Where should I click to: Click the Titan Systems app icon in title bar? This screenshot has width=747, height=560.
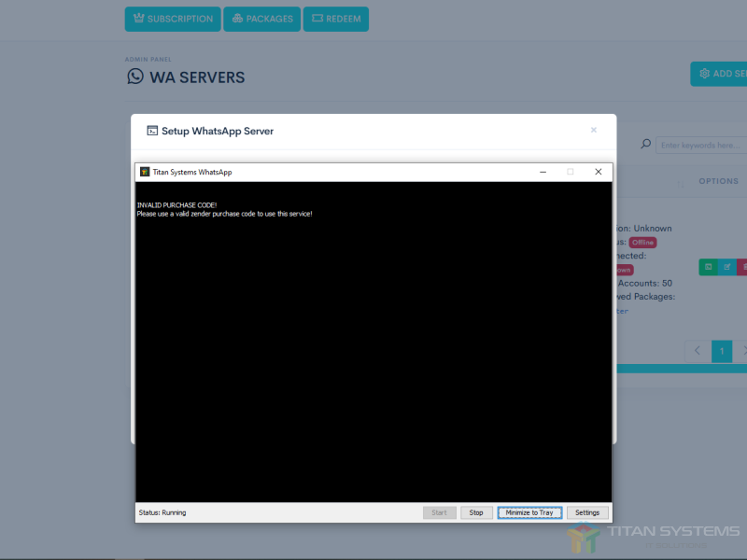pos(145,172)
